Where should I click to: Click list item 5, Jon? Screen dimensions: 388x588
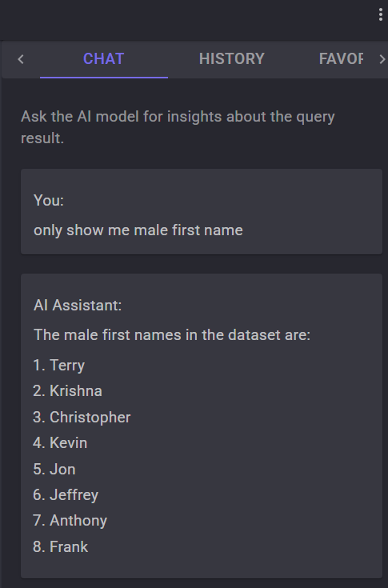tap(54, 469)
